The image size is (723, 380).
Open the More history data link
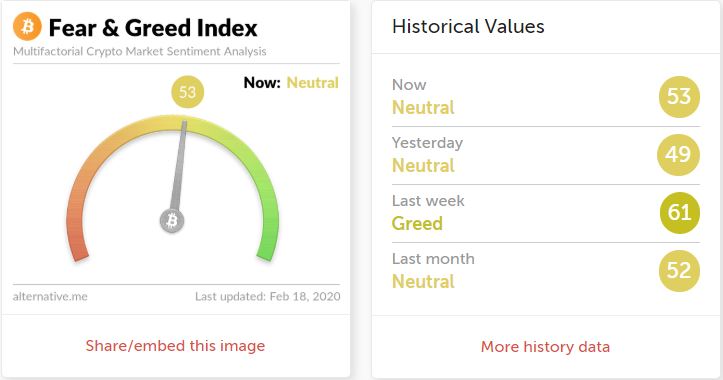545,347
